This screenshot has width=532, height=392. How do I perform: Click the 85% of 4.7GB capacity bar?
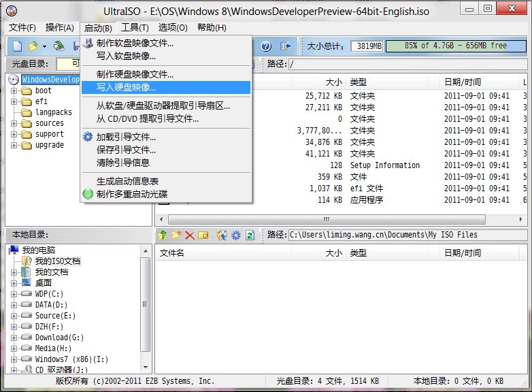(456, 46)
